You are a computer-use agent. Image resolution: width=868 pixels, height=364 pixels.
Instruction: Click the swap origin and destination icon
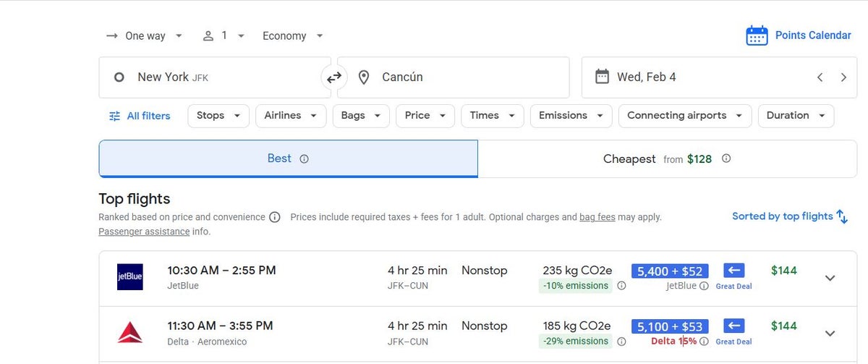tap(333, 77)
